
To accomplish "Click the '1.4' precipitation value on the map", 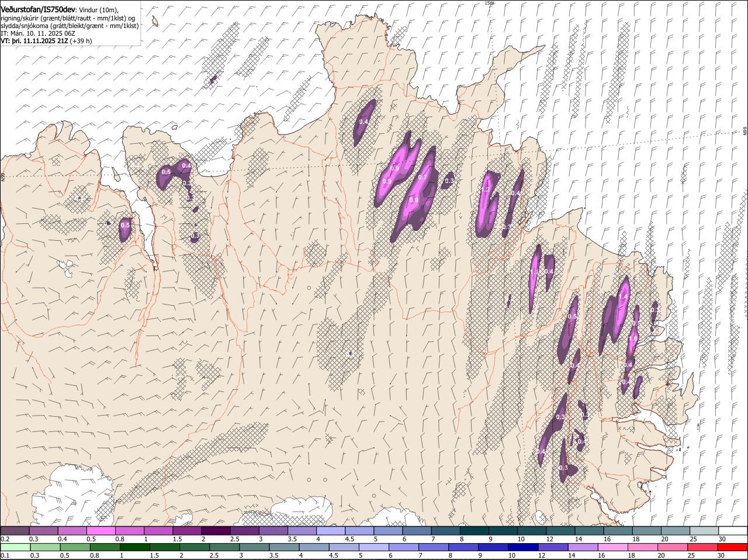I will (623, 297).
